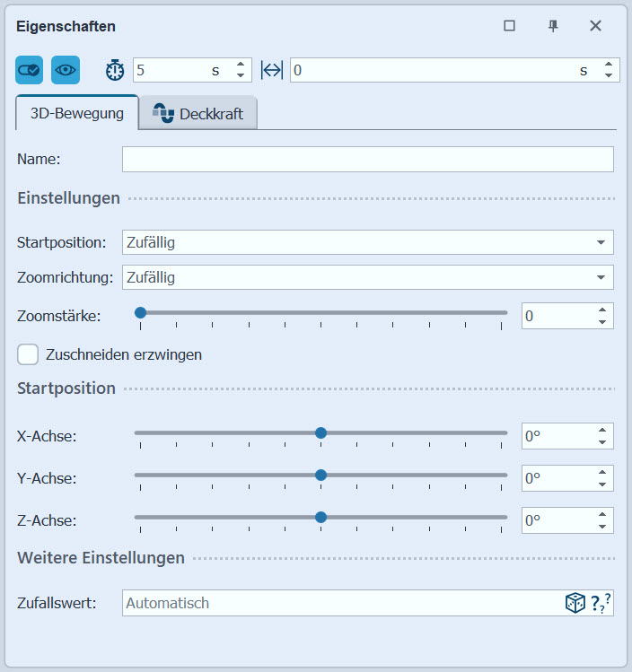Image resolution: width=632 pixels, height=672 pixels.
Task: Enable the Zuschneiden erzwingen checkbox
Action: 28,354
